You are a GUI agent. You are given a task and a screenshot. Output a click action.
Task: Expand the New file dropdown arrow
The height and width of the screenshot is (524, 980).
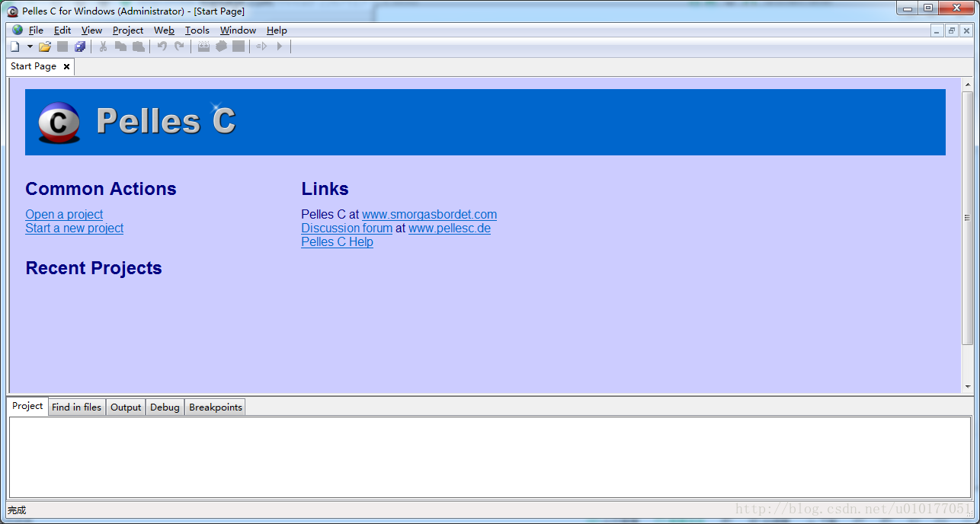click(x=30, y=47)
